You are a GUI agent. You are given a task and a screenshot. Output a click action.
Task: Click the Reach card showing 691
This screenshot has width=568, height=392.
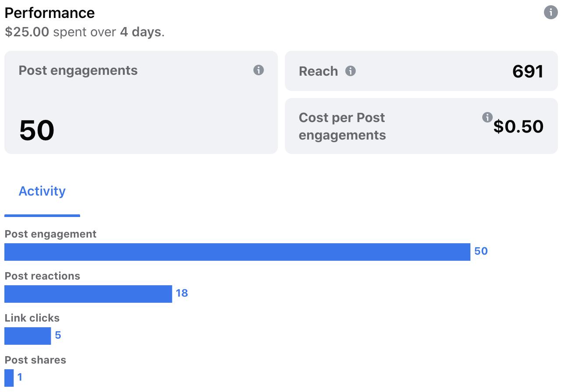point(421,71)
